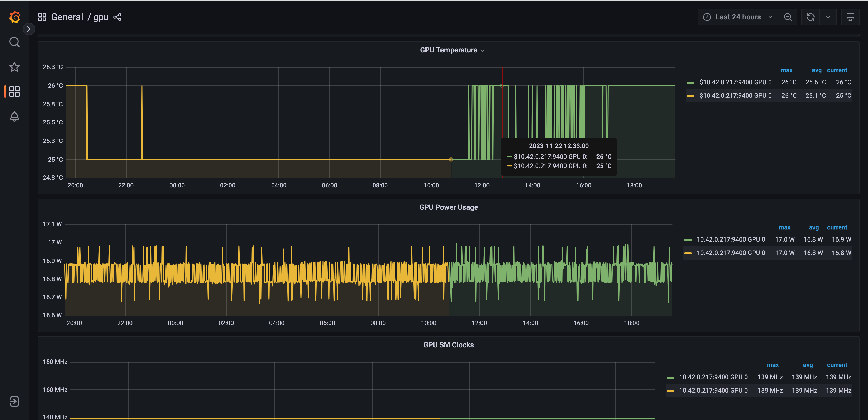
Task: Click yellow series color in Power Usage legend
Action: click(688, 253)
